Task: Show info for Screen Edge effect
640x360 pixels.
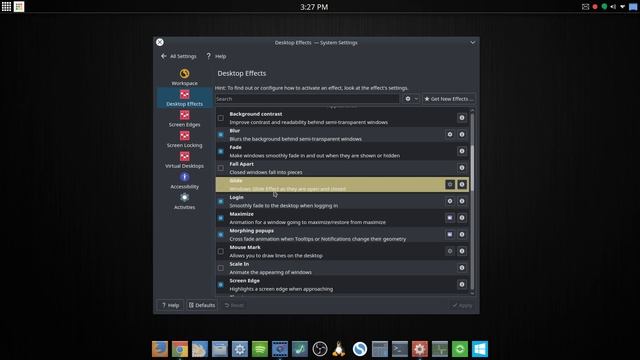Action: [x=462, y=284]
